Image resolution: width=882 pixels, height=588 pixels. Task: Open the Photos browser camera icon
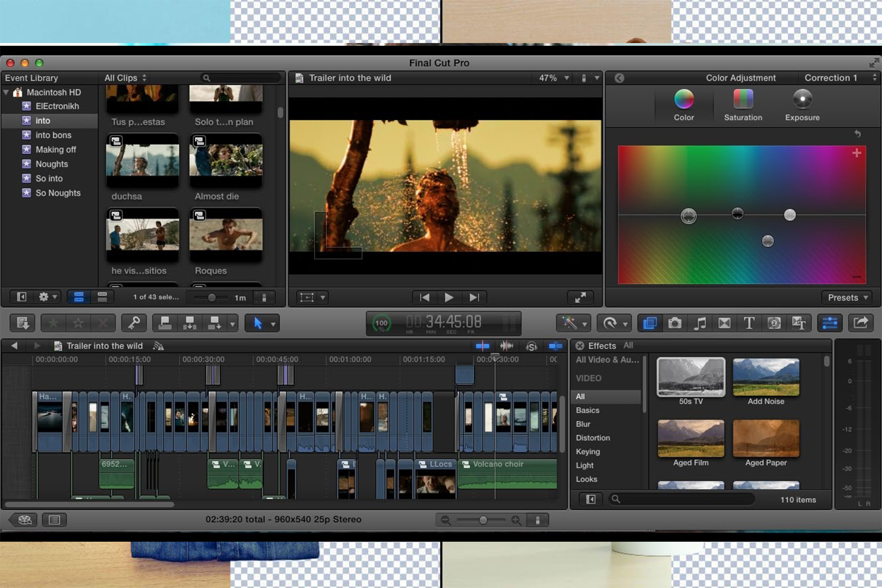coord(675,323)
